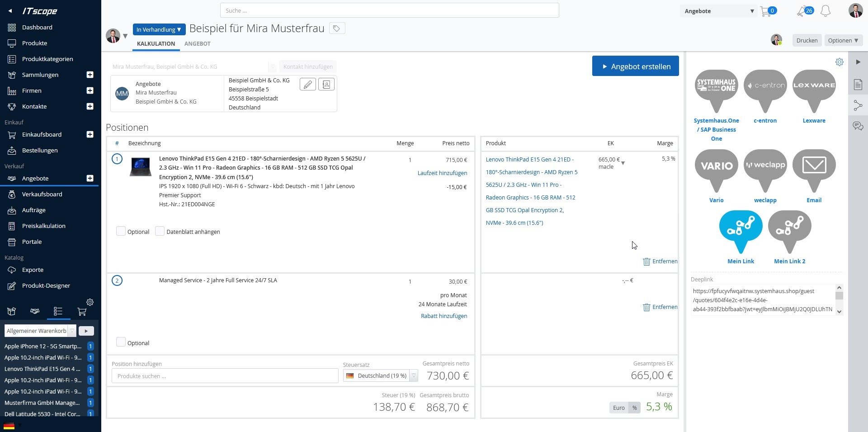Click the Deeplink scrollbar thumb

click(x=840, y=296)
